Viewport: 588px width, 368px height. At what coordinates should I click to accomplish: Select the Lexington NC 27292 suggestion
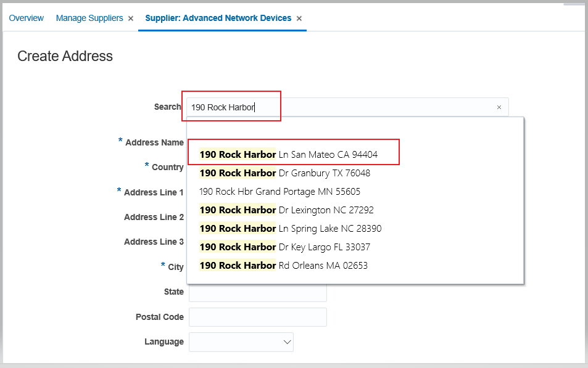coord(287,210)
